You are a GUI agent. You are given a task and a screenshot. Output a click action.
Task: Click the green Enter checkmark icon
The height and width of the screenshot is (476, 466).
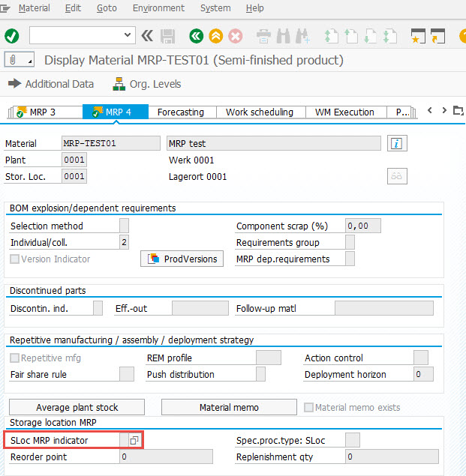12,36
